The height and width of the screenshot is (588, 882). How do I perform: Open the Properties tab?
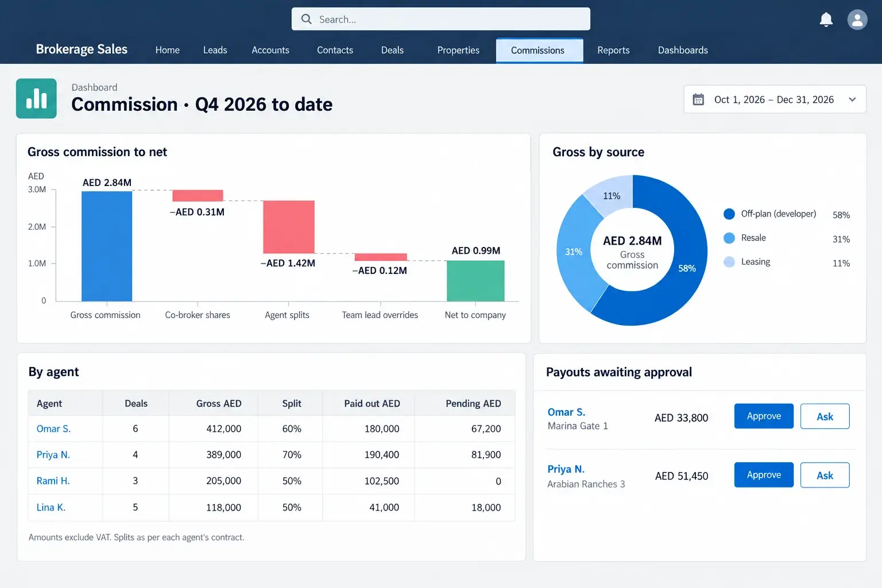(458, 50)
